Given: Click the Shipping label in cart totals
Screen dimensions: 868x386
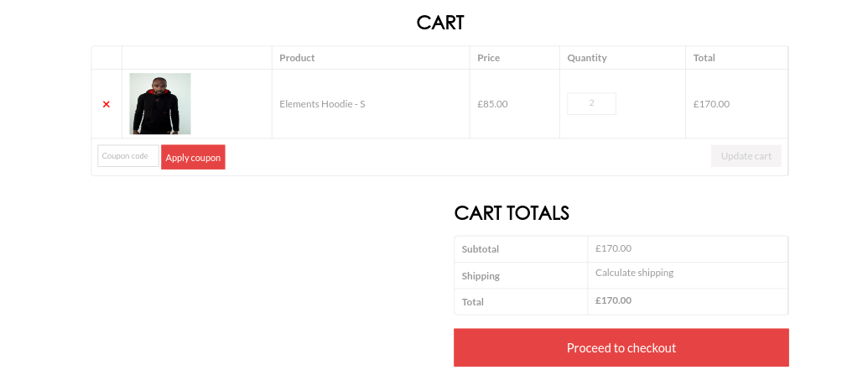Looking at the screenshot, I should (x=481, y=276).
